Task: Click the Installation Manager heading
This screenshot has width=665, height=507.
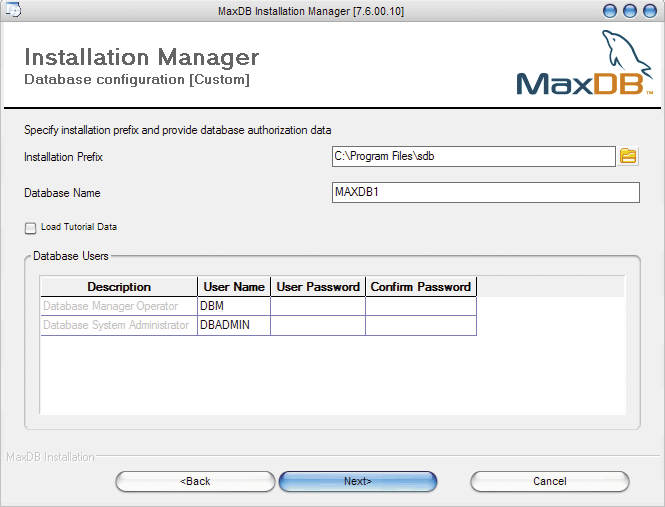Action: pos(142,57)
